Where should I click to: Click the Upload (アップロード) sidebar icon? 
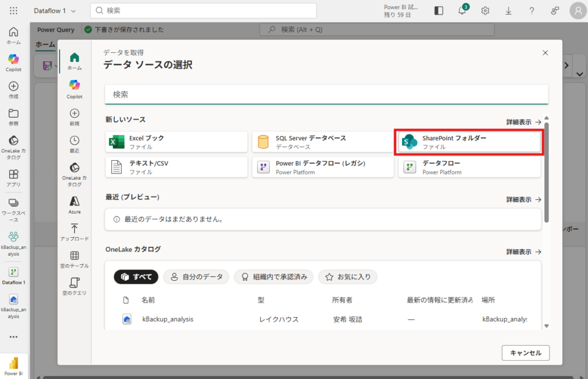[75, 232]
